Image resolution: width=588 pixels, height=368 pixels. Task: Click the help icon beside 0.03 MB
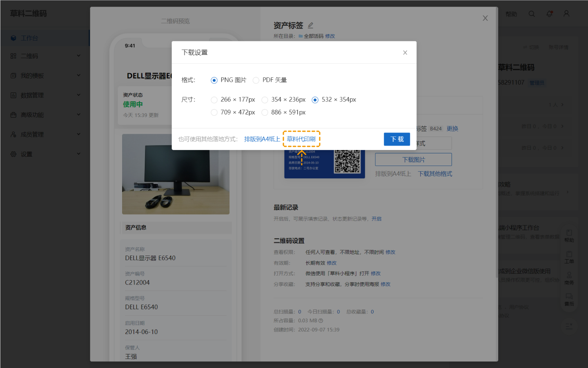click(321, 321)
